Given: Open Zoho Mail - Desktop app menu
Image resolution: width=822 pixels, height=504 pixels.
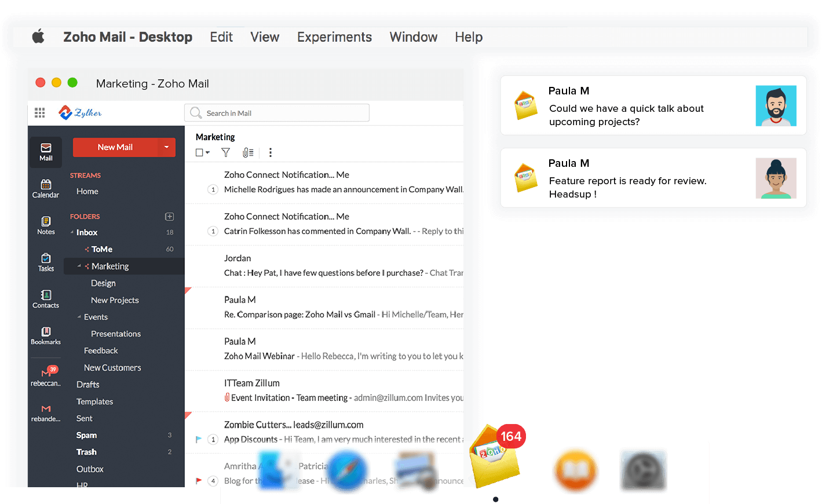Looking at the screenshot, I should point(127,37).
